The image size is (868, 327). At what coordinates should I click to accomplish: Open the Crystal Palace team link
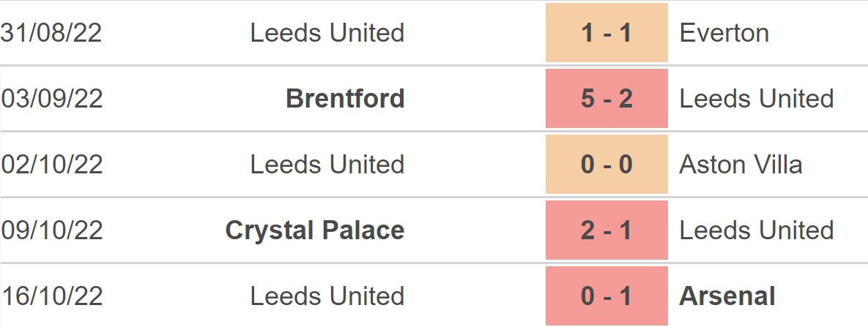[315, 230]
